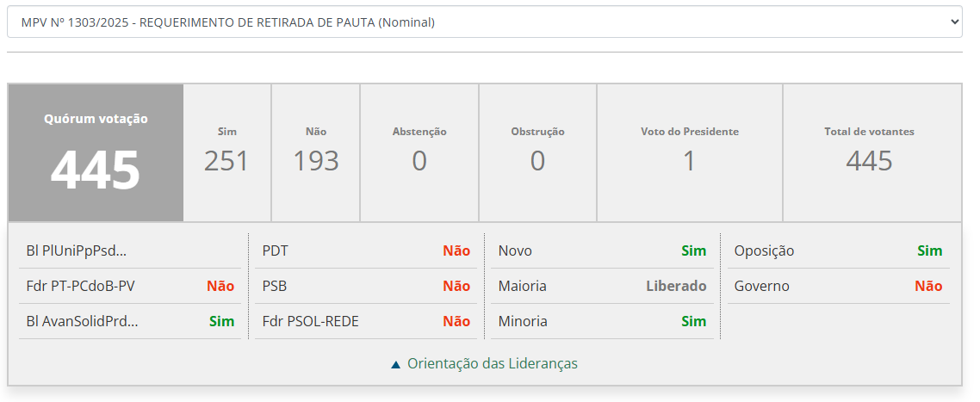Select the Sim 251 vote count
Screen dimensions: 980x402
click(227, 152)
